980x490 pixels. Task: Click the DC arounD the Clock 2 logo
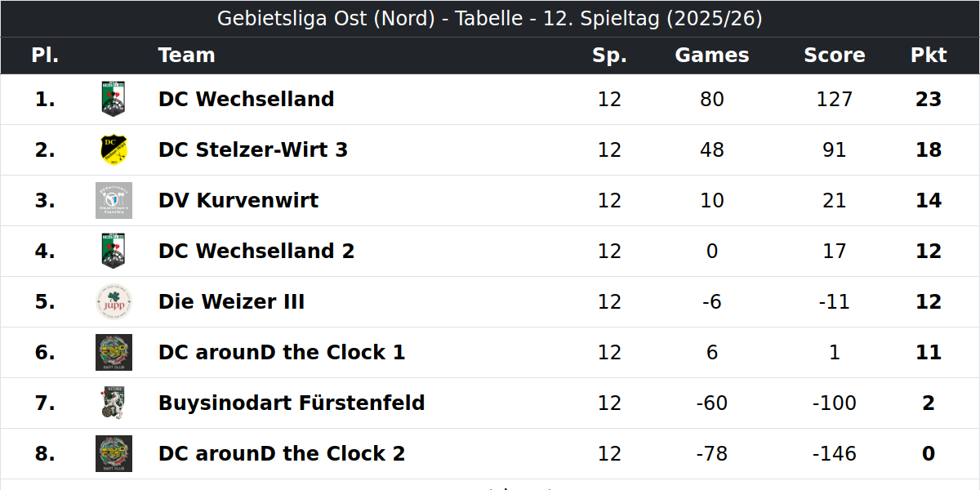pos(114,453)
